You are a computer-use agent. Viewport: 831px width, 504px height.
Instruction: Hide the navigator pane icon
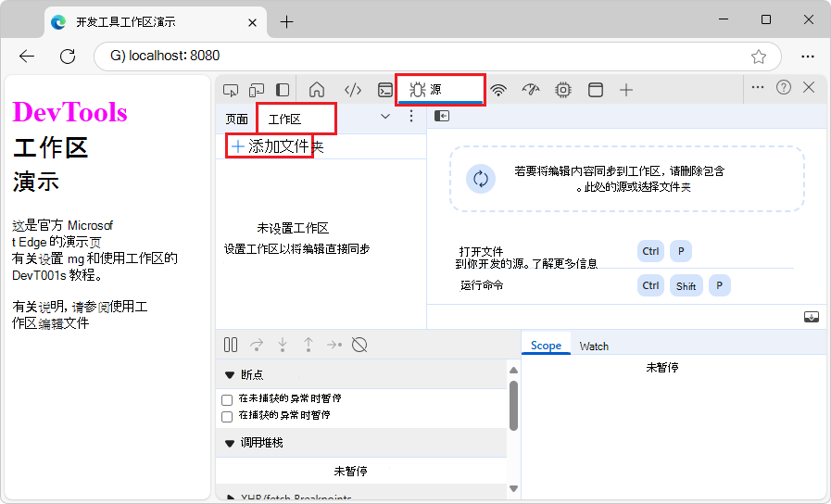(442, 116)
